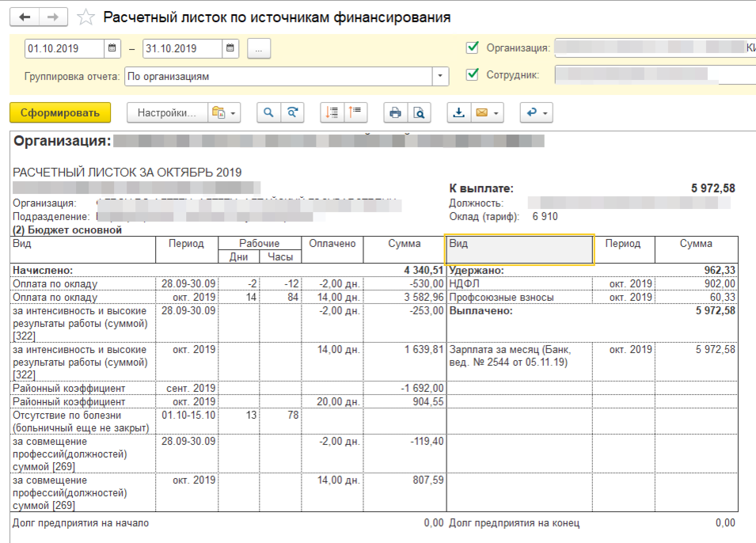Click за совмещение amount 807,59

click(428, 480)
